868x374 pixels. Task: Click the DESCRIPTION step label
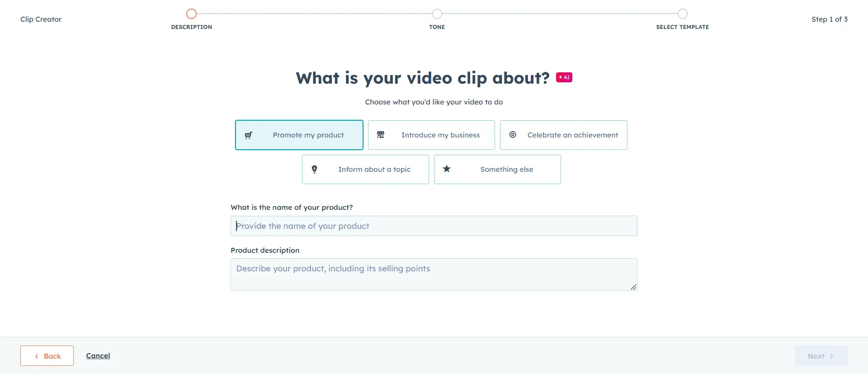192,27
